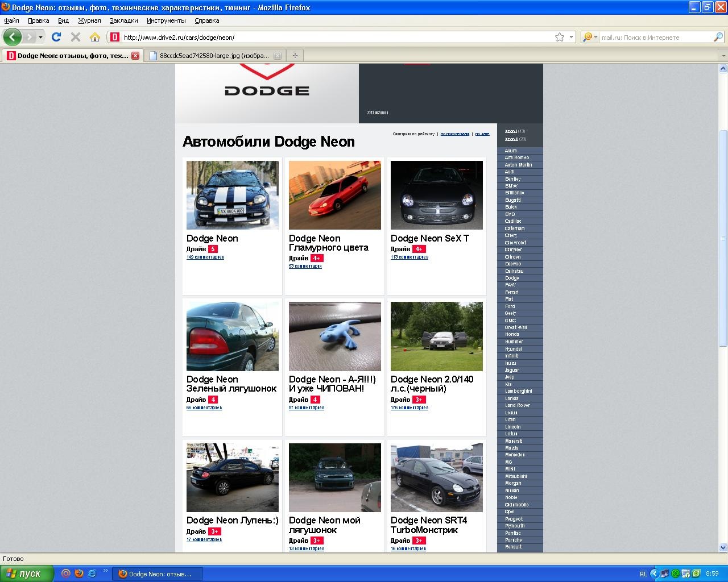Expand the quick-launch overflow chevron
This screenshot has width=728, height=582.
tap(106, 571)
